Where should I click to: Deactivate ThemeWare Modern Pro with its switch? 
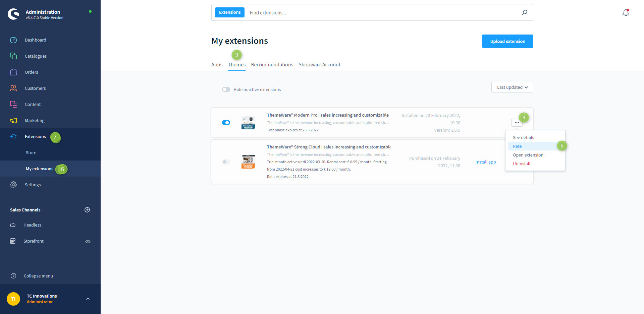pyautogui.click(x=226, y=123)
